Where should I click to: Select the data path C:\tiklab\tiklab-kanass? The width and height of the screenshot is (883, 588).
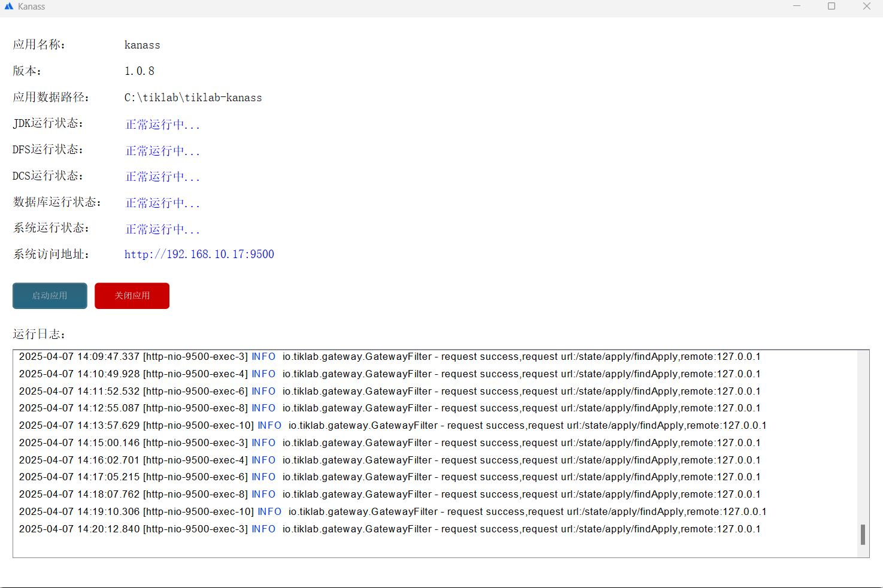tap(193, 98)
